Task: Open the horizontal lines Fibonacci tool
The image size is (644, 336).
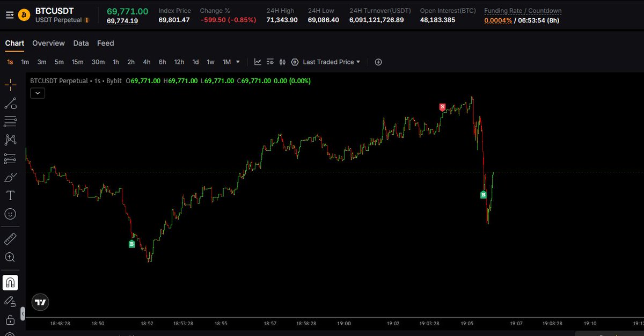Action: tap(10, 122)
